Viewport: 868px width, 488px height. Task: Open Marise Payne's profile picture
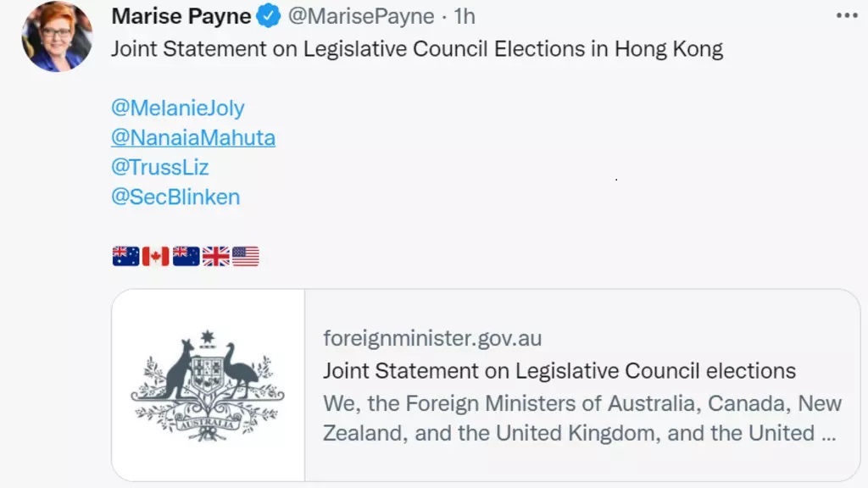57,36
